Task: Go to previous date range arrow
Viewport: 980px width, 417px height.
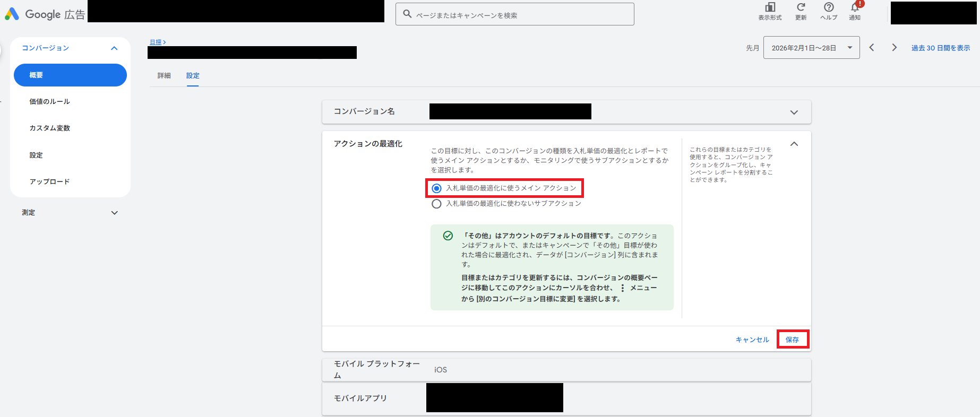Action: [872, 48]
